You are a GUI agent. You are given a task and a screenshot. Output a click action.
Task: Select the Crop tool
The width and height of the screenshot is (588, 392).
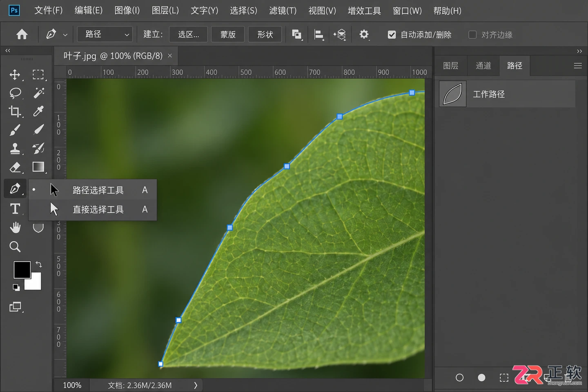[x=15, y=111]
